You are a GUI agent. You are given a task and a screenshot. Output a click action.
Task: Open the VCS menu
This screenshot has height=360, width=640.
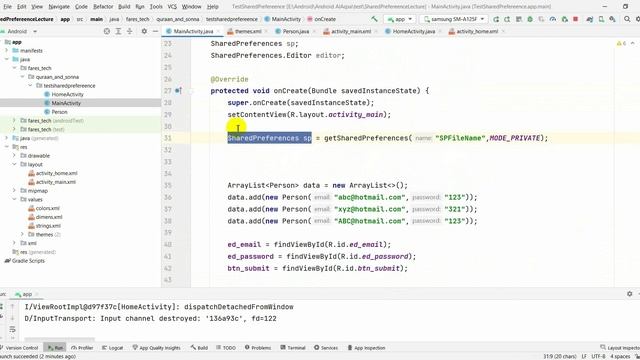click(172, 7)
